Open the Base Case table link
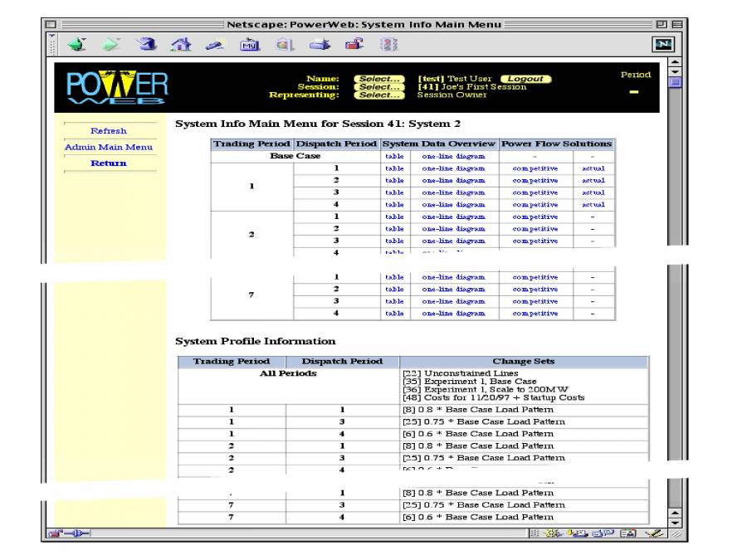 pos(394,156)
